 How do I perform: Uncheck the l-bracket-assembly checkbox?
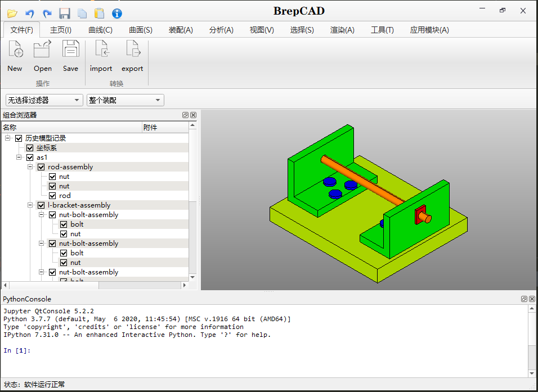(x=41, y=205)
